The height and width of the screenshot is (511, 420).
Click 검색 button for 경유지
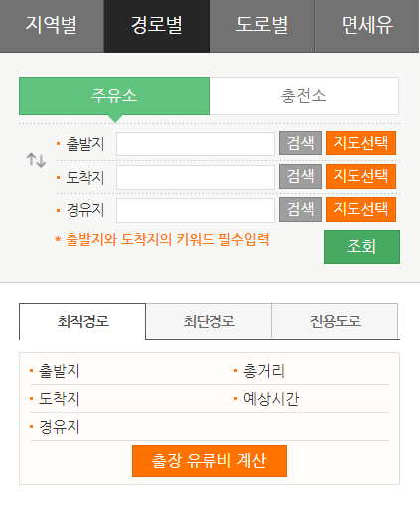coord(300,209)
